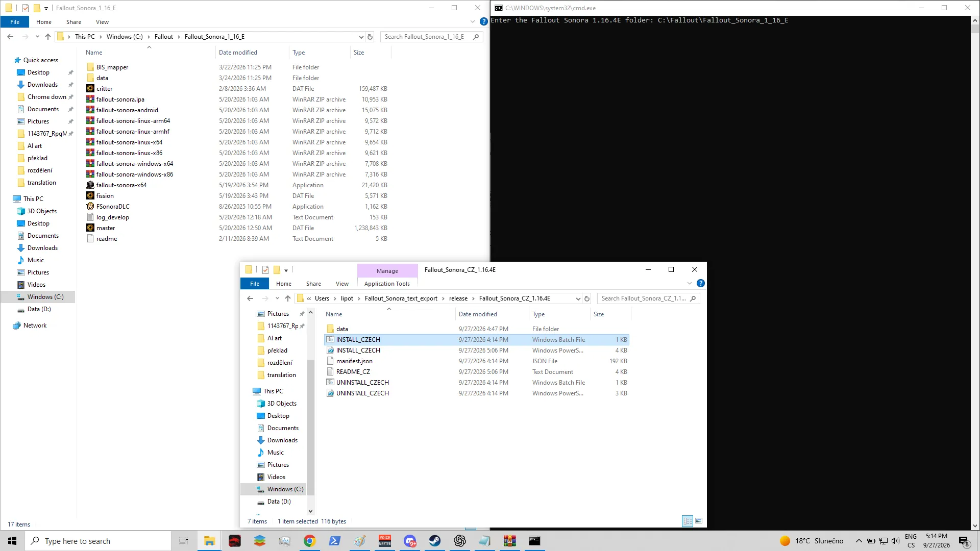Select the UNINSTALL_CZECH PowerShell script icon
This screenshot has height=551, width=980.
(x=330, y=393)
